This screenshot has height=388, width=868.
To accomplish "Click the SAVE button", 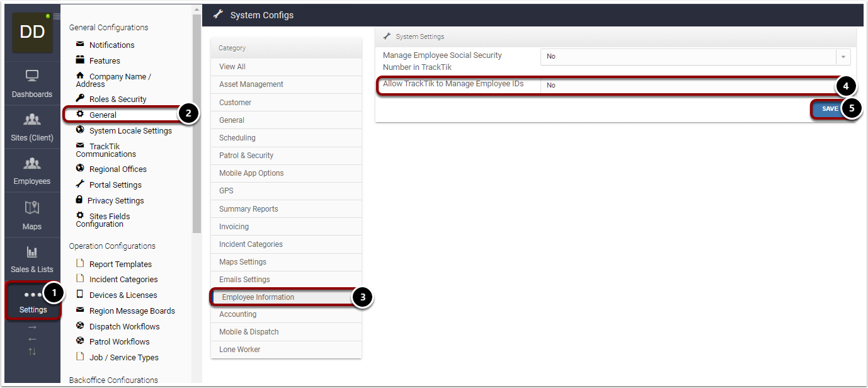I will (830, 109).
